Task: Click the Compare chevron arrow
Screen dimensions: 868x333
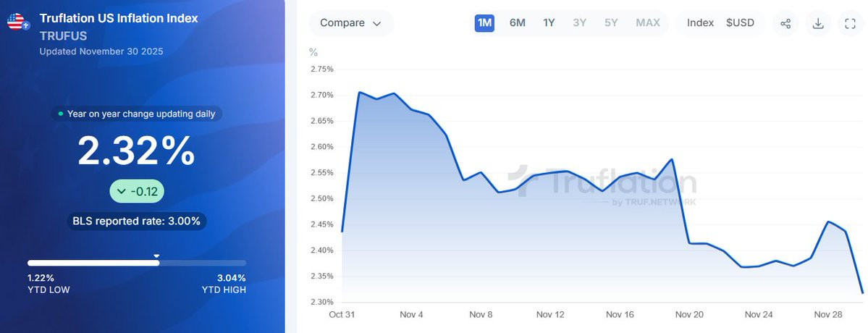Action: [377, 24]
